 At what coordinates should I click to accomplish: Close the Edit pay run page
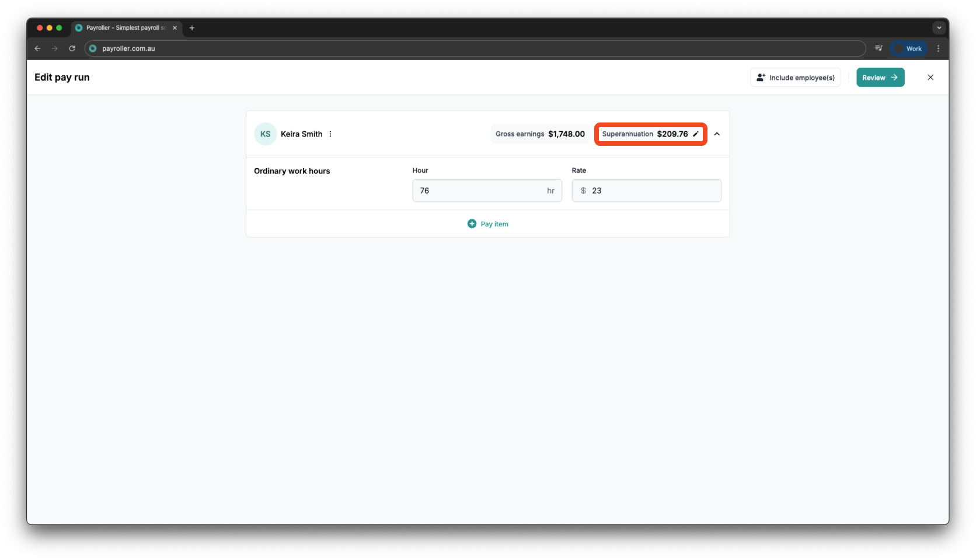930,78
